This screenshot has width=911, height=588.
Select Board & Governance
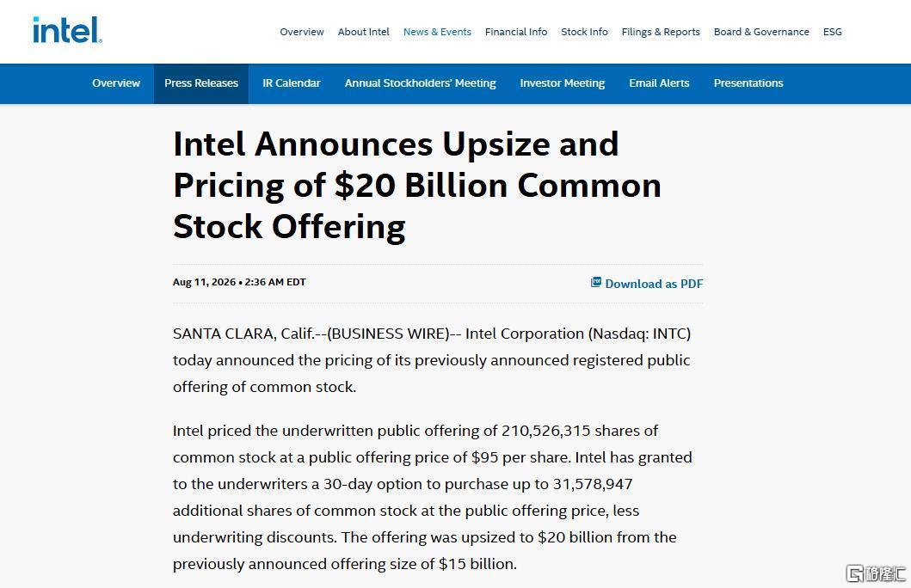[x=761, y=32]
